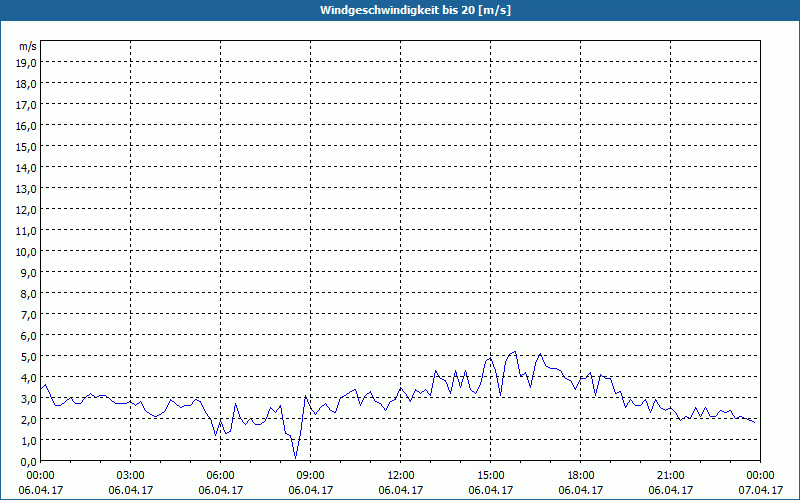The image size is (800, 500).
Task: Click the 09:00 time marker label
Action: tap(311, 475)
